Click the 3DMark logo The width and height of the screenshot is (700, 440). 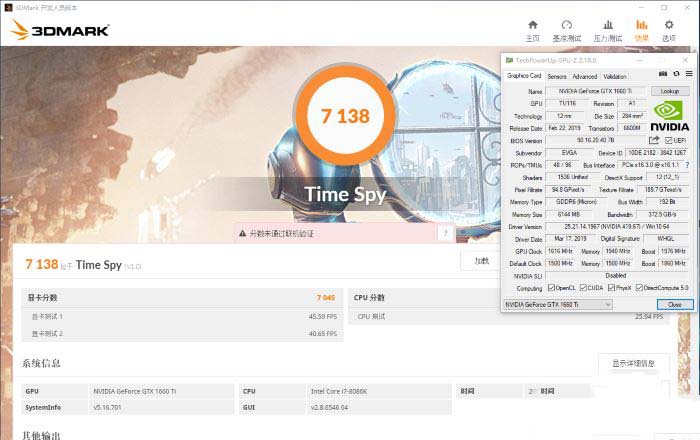click(60, 30)
